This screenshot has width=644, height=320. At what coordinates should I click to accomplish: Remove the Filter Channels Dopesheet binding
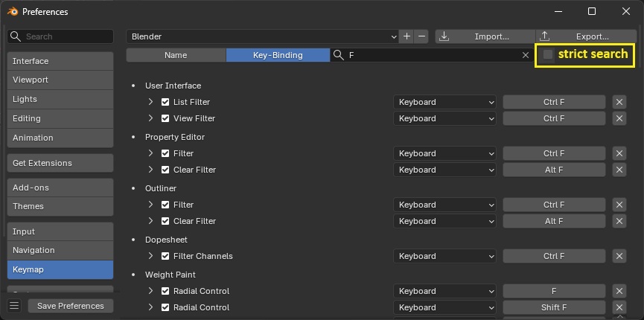coord(619,256)
